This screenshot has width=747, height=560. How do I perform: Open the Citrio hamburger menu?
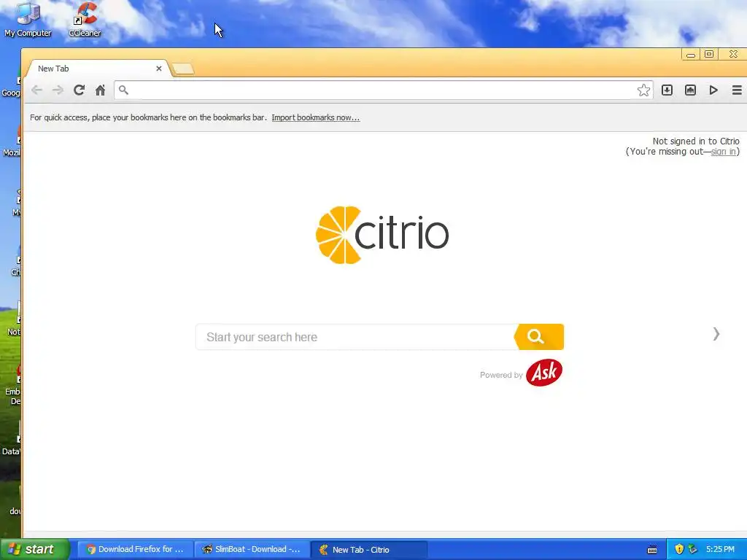coord(737,90)
